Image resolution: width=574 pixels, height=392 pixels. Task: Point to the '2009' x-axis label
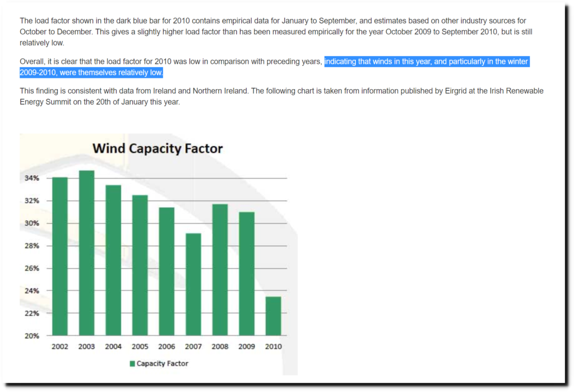click(247, 347)
